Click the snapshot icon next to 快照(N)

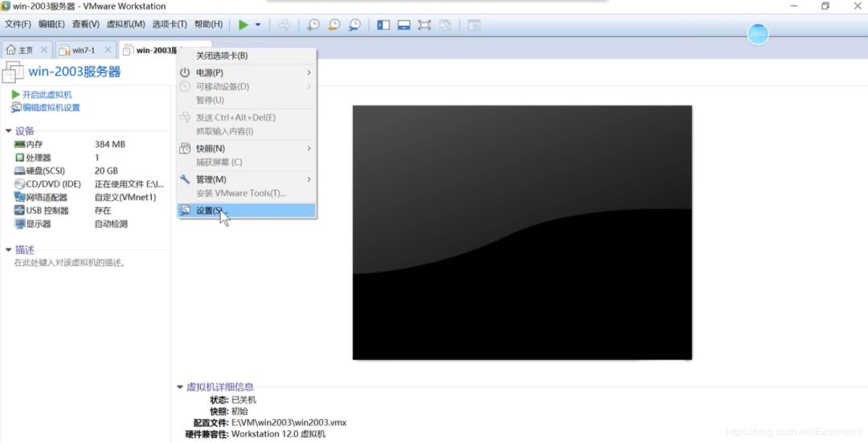(x=185, y=149)
